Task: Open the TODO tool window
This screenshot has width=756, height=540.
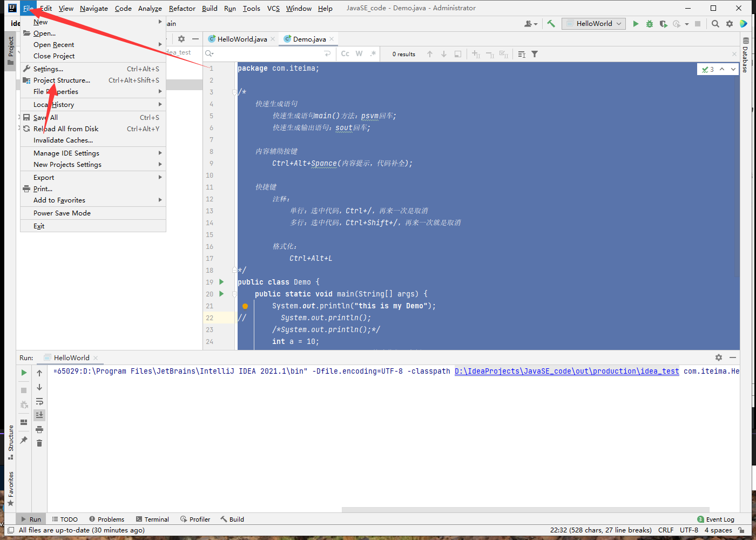Action: pyautogui.click(x=65, y=519)
